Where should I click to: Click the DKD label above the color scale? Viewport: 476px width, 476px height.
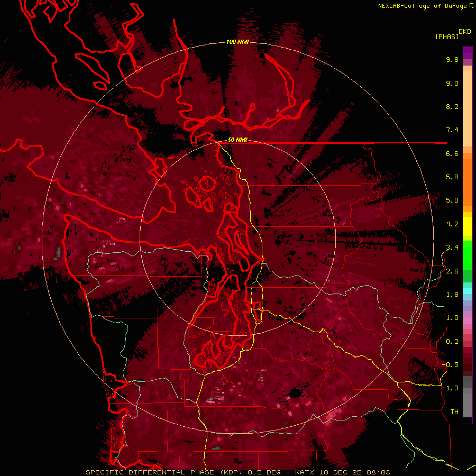click(465, 32)
